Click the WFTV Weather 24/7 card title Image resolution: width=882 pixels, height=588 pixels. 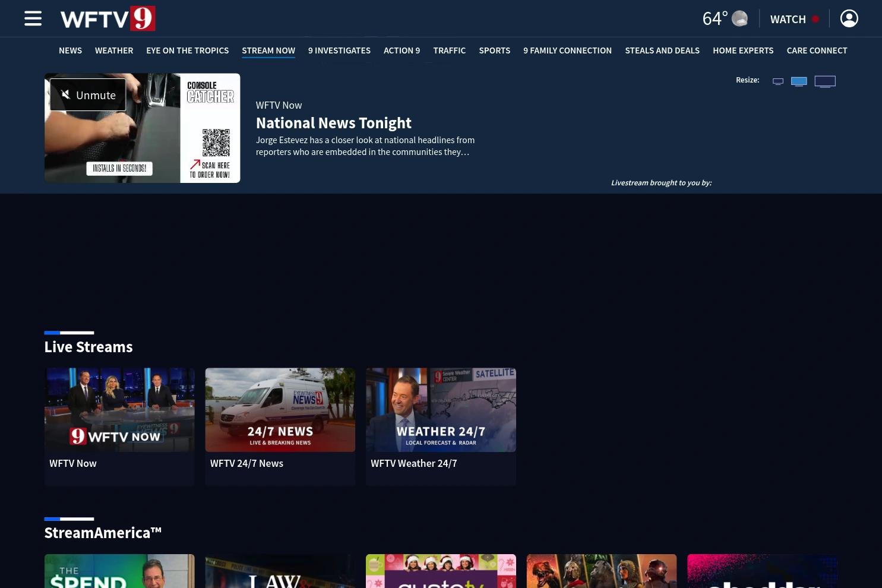coord(413,463)
